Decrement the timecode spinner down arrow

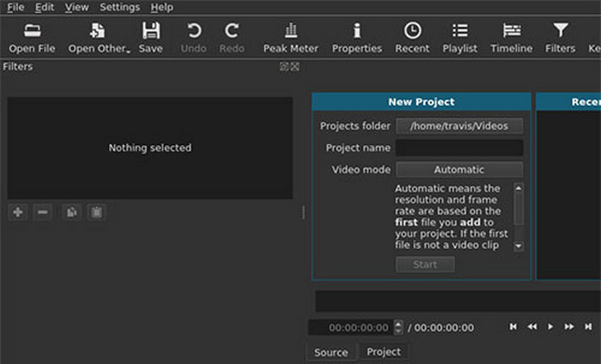pyautogui.click(x=398, y=331)
